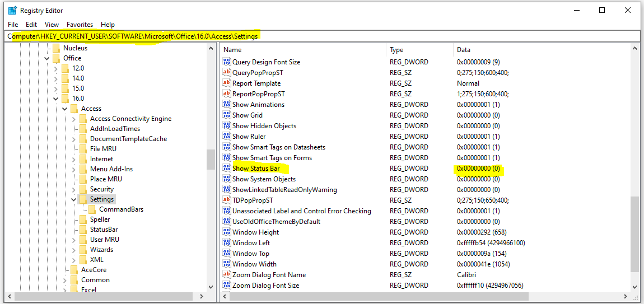Select Unassociated Label and Control Error Checking
The width and height of the screenshot is (644, 304).
302,211
